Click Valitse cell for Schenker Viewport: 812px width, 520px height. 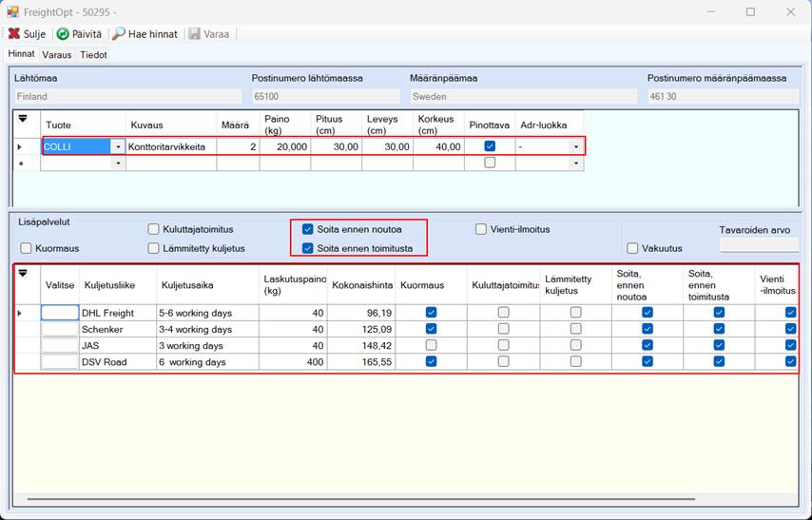[60, 330]
